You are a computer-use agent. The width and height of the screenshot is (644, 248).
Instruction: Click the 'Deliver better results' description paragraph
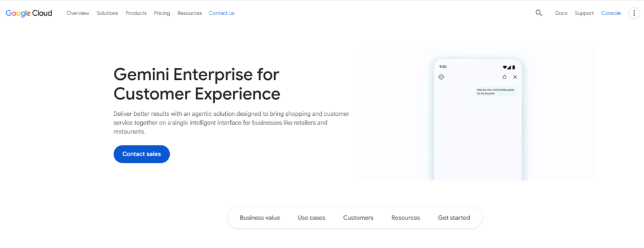pyautogui.click(x=231, y=123)
